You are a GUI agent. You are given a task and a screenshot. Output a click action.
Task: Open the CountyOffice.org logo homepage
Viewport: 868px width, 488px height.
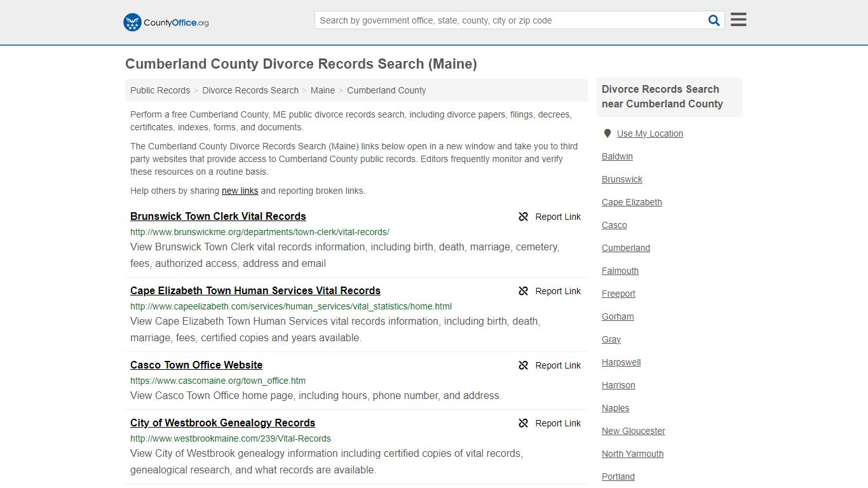[166, 22]
